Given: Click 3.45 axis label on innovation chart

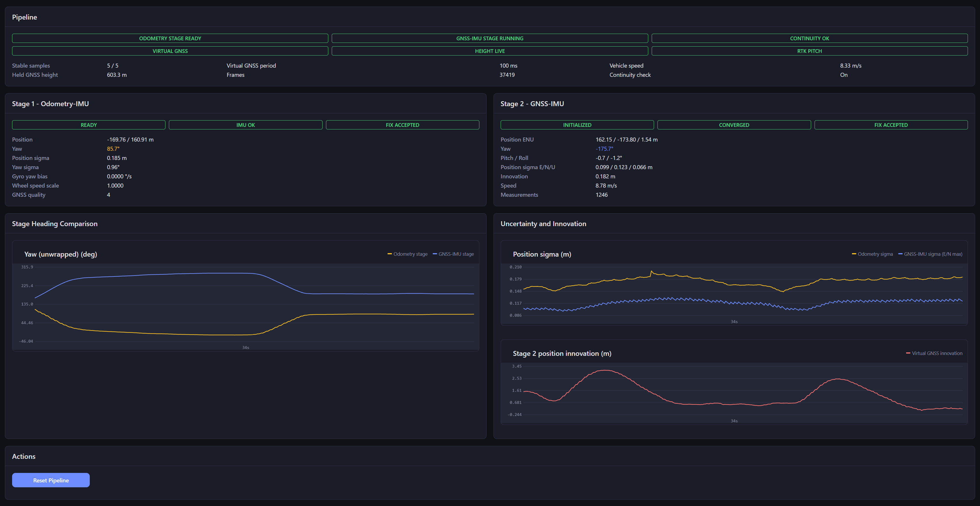Looking at the screenshot, I should click(x=517, y=366).
